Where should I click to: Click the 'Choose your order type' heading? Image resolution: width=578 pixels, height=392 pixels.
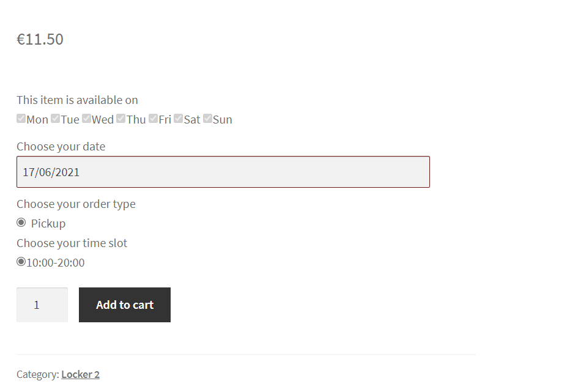(x=76, y=204)
